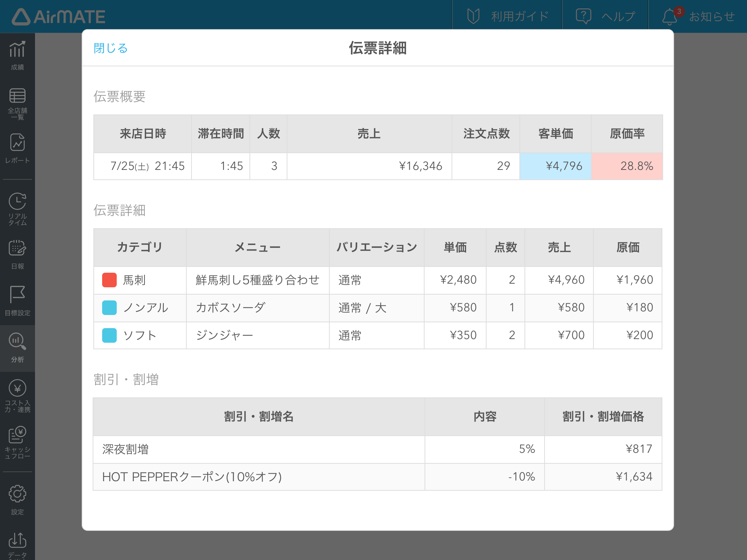Open the ヘルプ header item

(x=605, y=16)
